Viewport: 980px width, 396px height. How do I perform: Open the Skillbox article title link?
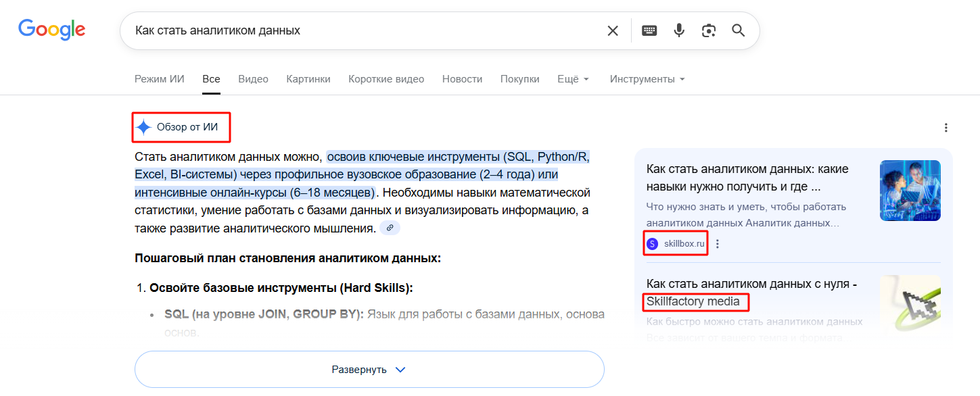747,177
